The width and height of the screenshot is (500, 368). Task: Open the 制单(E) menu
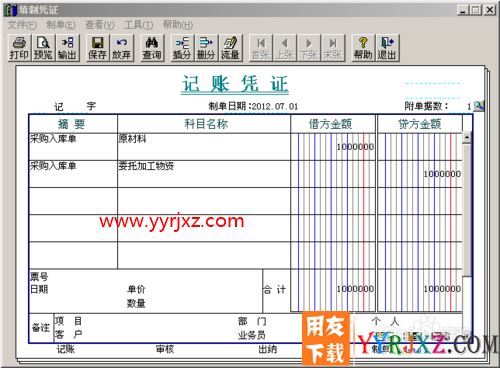coord(61,25)
